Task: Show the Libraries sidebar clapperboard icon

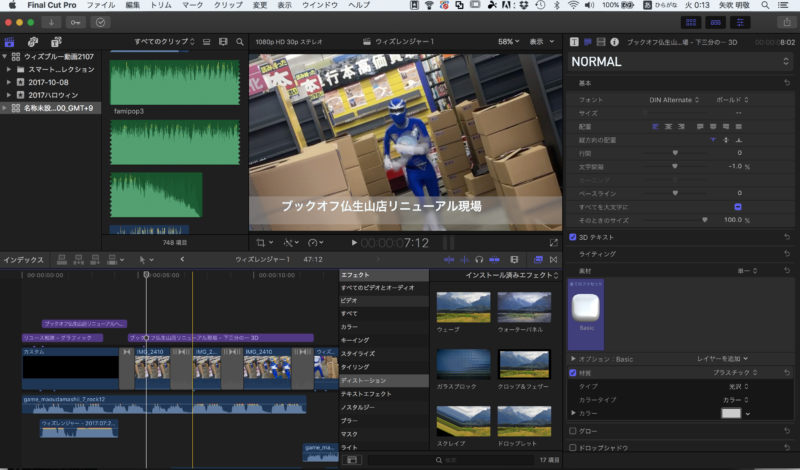Action: point(9,42)
